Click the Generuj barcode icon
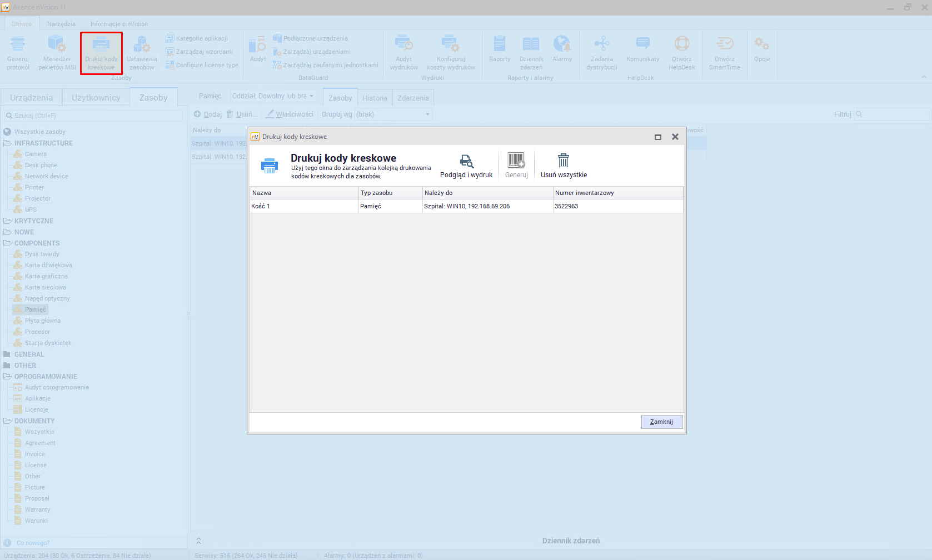Screen dimensions: 932x560 click(516, 161)
